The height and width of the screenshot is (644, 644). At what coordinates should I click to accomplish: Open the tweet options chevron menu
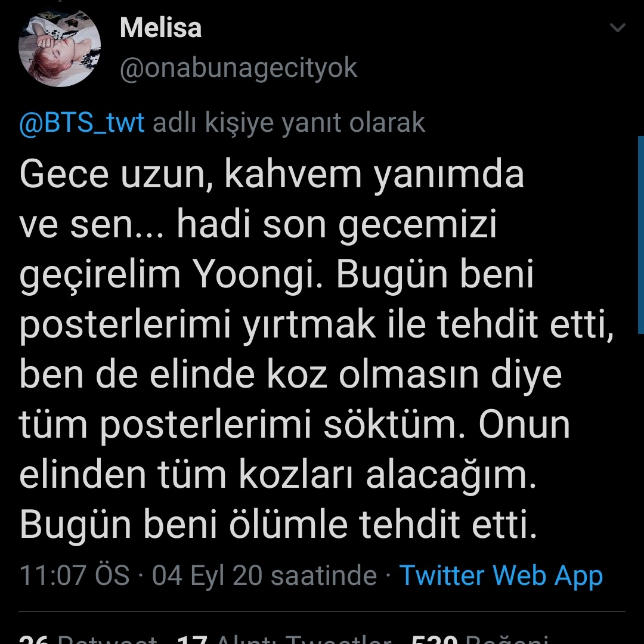click(x=618, y=29)
